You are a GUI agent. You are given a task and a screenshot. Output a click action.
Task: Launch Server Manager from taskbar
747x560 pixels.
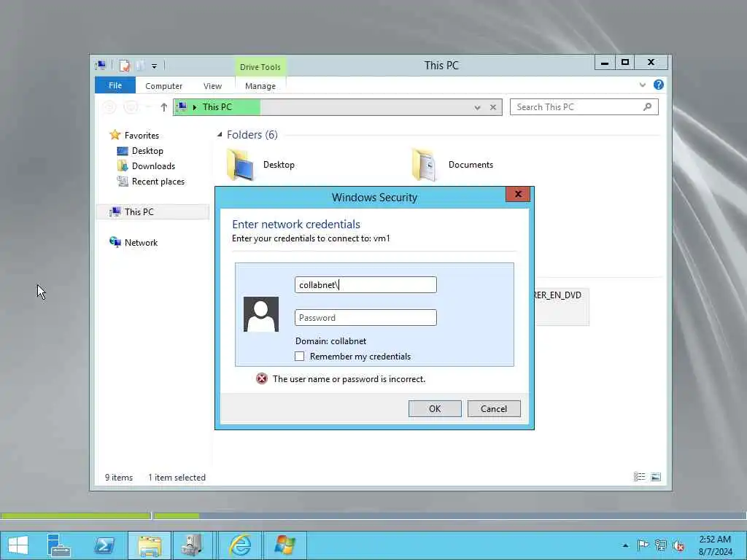(x=59, y=545)
